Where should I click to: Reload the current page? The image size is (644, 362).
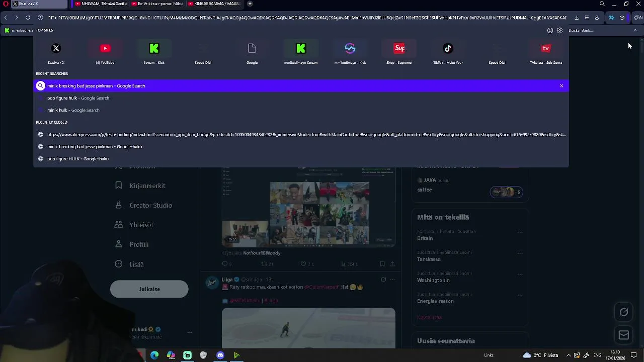coord(28,18)
